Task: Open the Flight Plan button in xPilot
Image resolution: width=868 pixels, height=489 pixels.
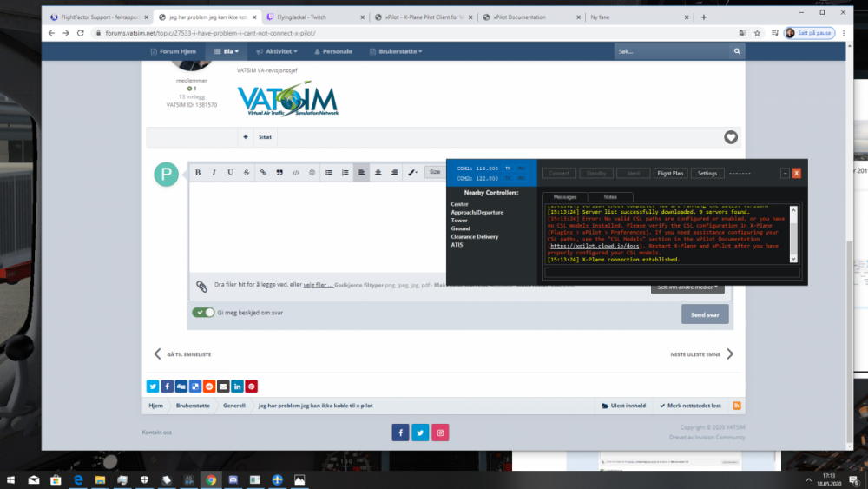Action: pos(669,173)
